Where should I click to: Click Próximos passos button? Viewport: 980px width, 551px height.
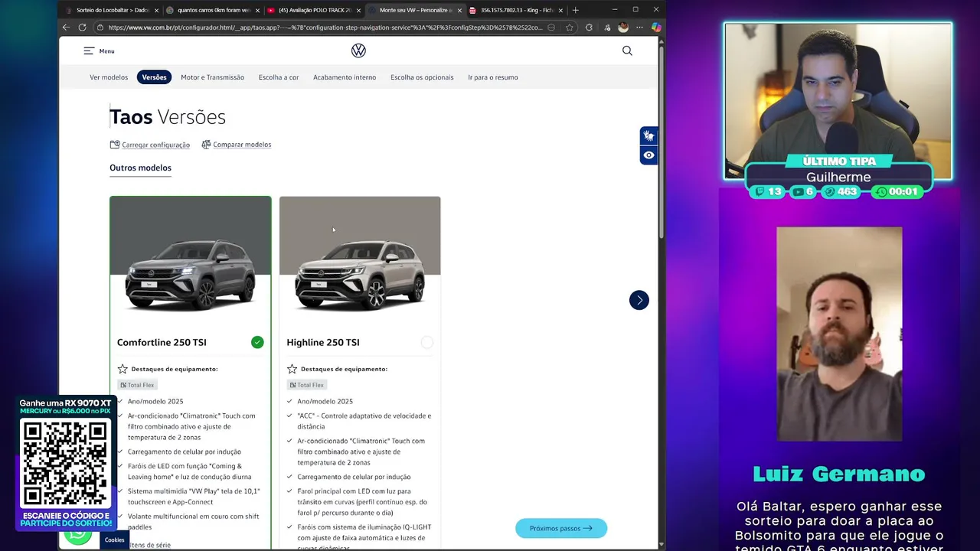tap(561, 528)
